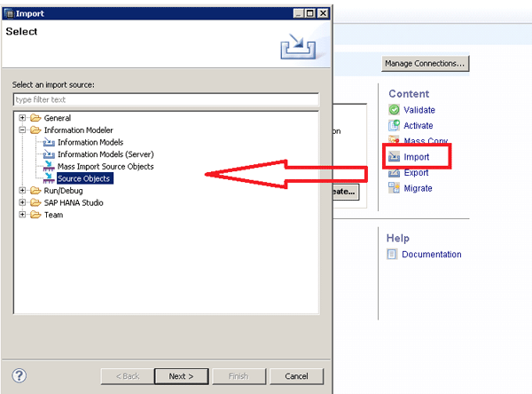Click the disabled < Back button
Image resolution: width=532 pixels, height=394 pixels.
point(128,376)
